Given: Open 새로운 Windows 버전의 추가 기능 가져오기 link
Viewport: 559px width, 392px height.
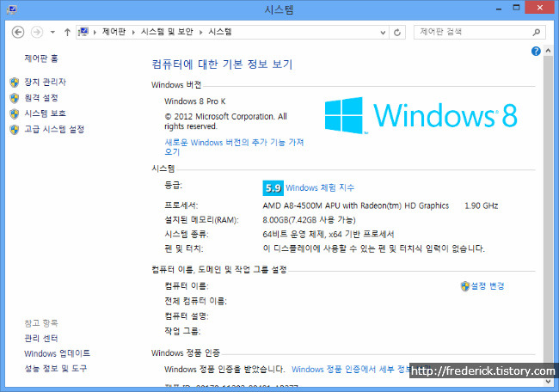Looking at the screenshot, I should 234,147.
